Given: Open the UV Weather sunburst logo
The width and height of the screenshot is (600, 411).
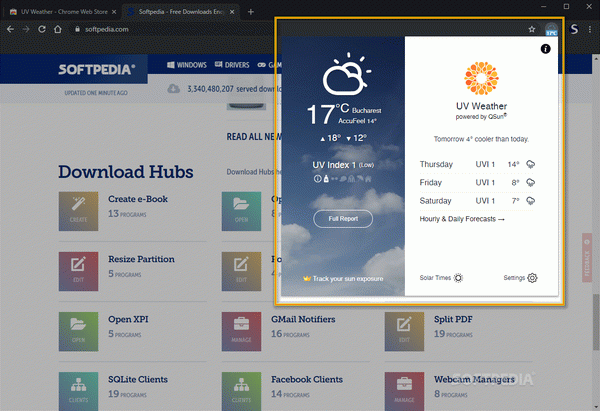Looking at the screenshot, I should [481, 78].
